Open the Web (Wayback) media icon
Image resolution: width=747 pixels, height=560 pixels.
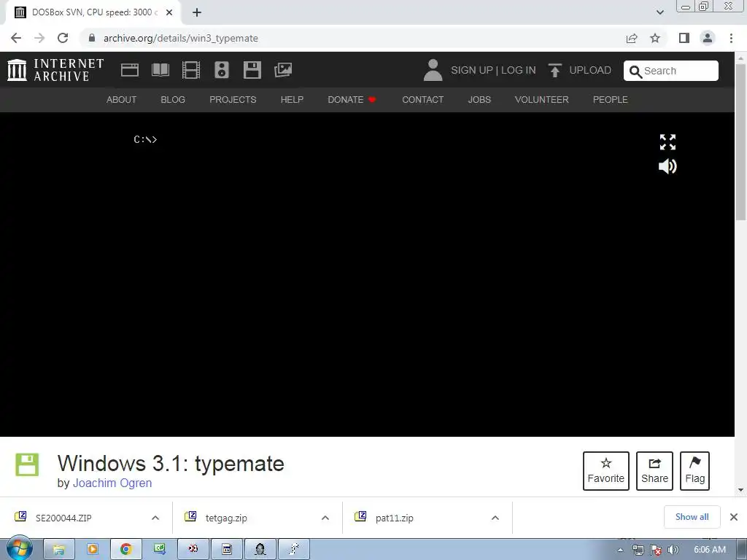point(130,70)
